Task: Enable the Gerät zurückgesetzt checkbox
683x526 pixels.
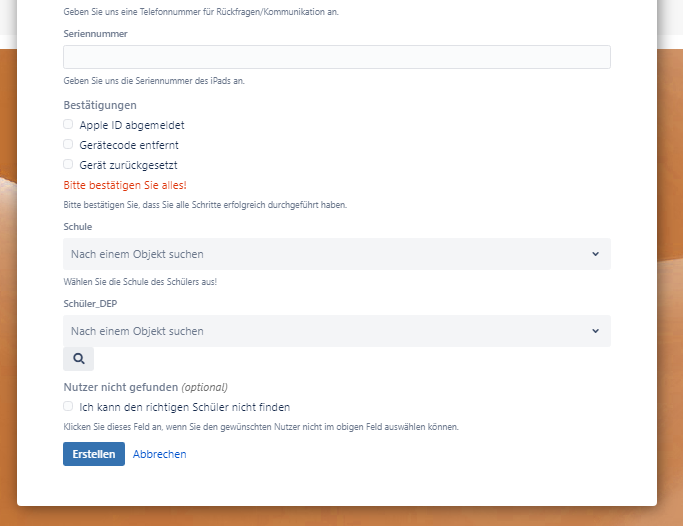Action: click(68, 164)
